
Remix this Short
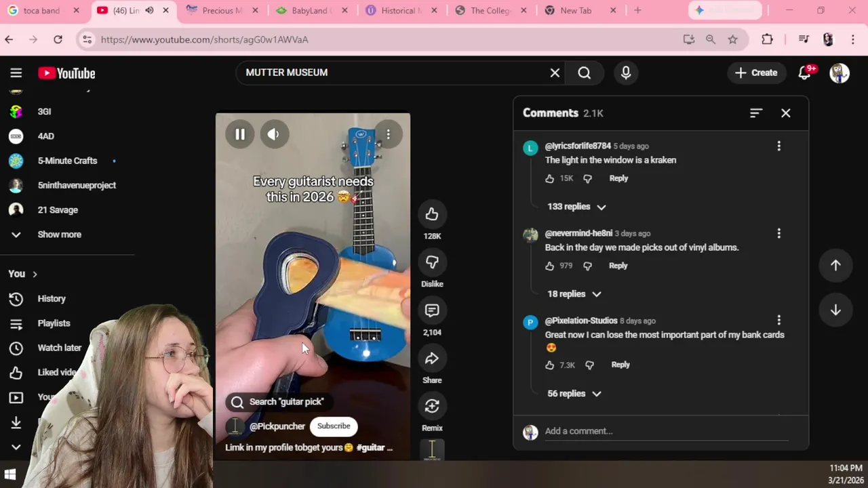click(432, 406)
